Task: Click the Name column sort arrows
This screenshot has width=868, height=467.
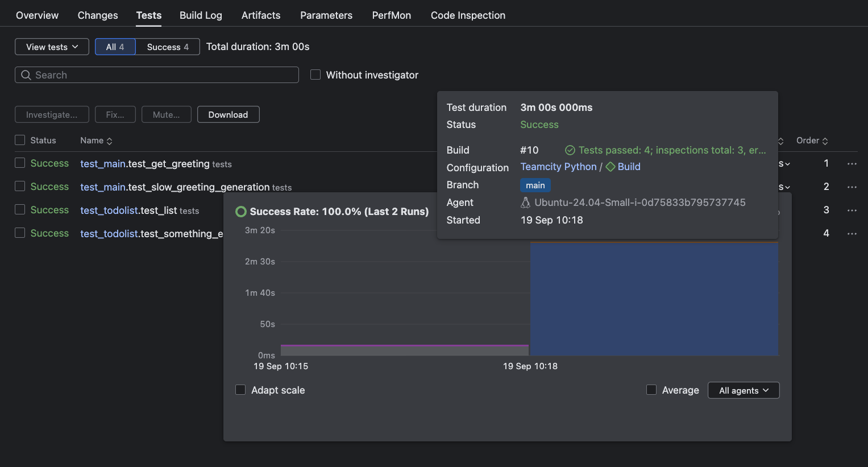Action: pos(110,141)
